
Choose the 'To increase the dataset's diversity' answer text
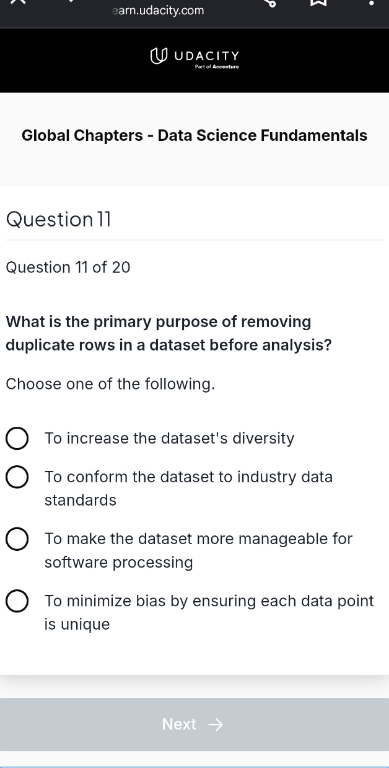click(170, 438)
